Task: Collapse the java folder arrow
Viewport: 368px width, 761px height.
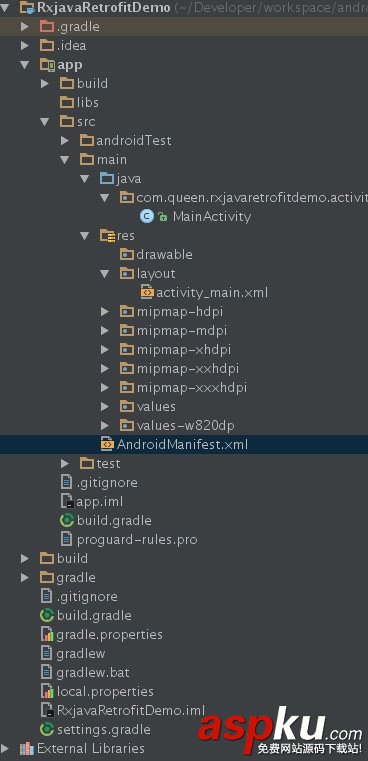Action: (x=85, y=179)
